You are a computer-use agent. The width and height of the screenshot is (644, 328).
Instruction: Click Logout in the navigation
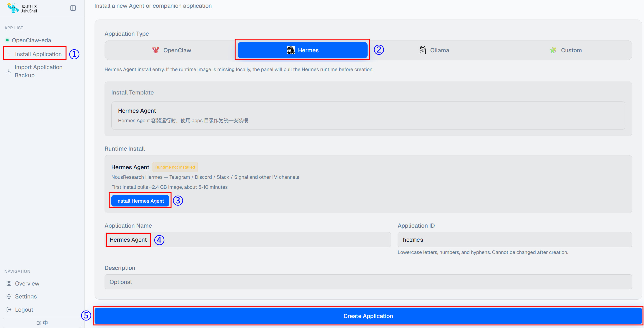pyautogui.click(x=24, y=310)
